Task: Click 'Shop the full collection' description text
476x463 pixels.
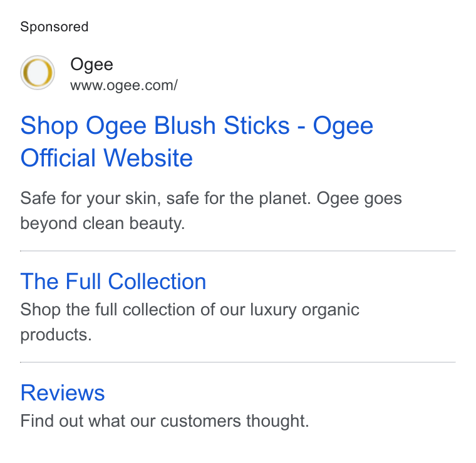Action: [x=190, y=322]
